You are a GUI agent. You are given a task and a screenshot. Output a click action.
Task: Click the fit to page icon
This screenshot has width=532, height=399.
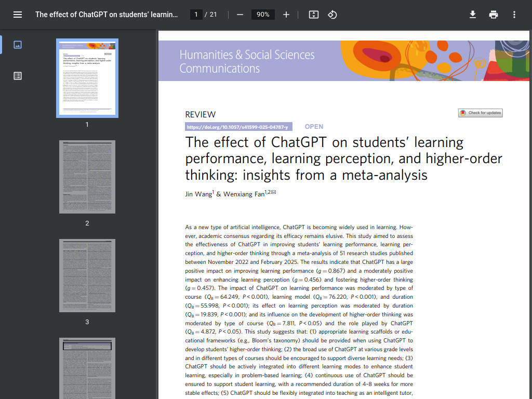(313, 15)
